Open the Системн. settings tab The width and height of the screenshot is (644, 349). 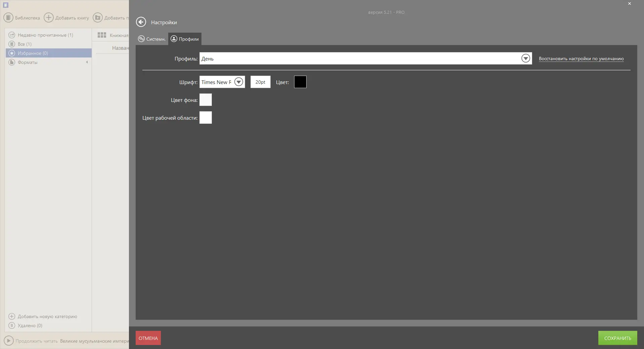click(152, 39)
